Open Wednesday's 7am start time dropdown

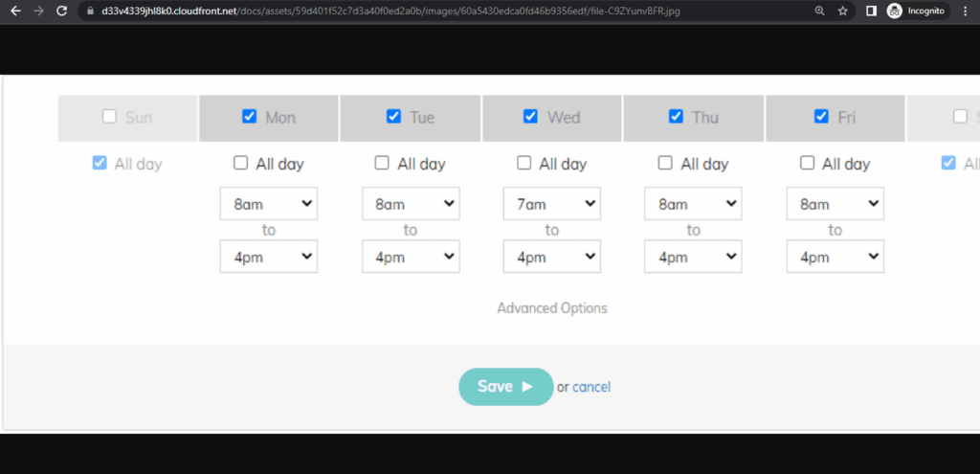552,204
